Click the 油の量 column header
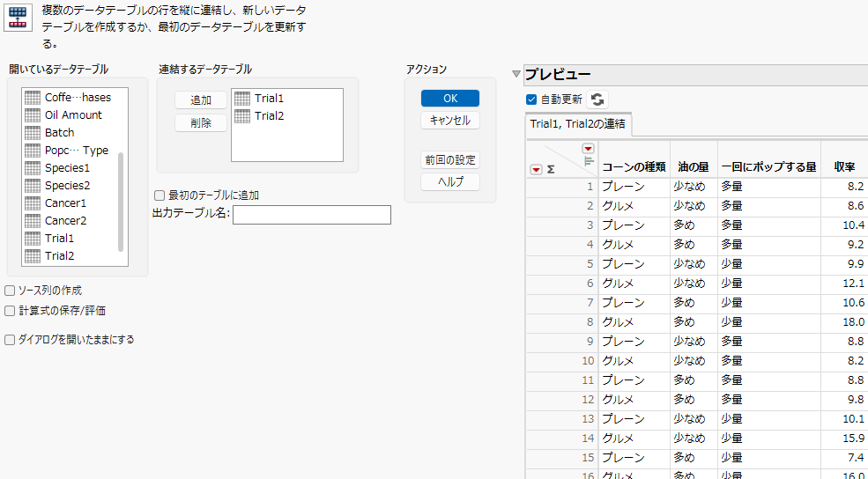Viewport: 868px width, 479px height. [x=694, y=167]
